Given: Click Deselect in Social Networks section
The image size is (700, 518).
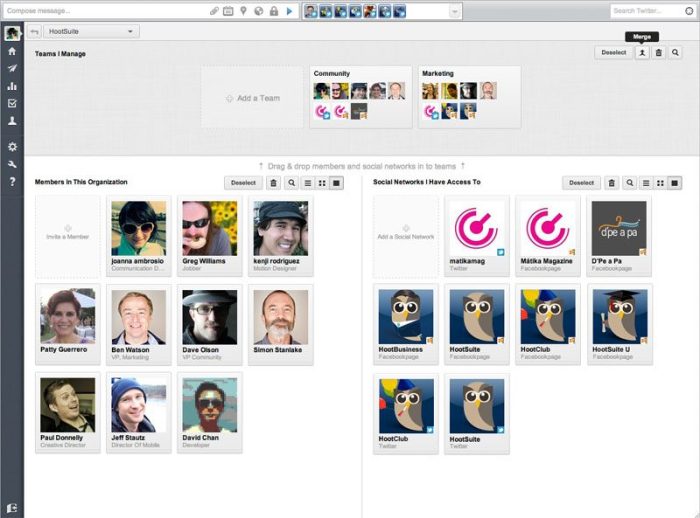Looking at the screenshot, I should pos(581,183).
